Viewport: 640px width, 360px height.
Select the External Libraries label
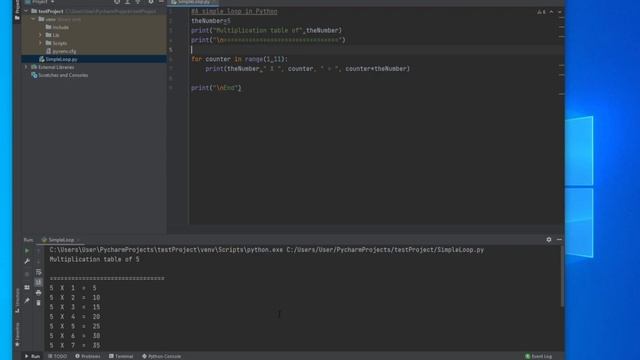(x=56, y=67)
